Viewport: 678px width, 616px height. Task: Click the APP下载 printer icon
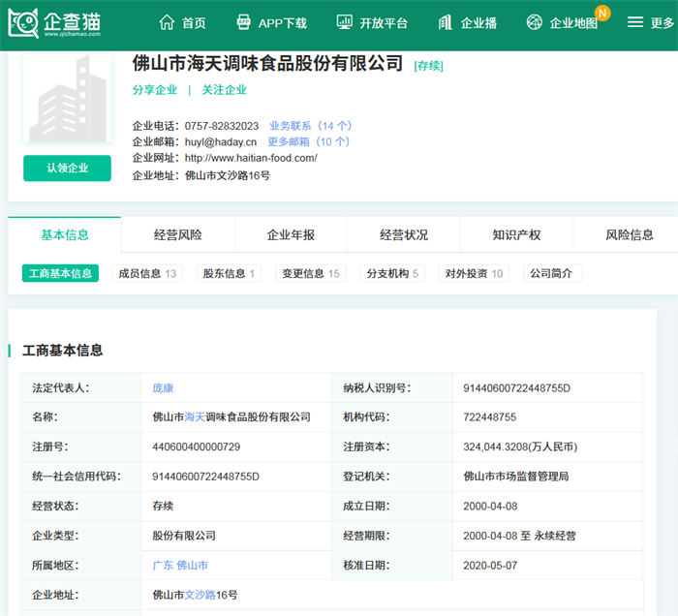pyautogui.click(x=243, y=22)
